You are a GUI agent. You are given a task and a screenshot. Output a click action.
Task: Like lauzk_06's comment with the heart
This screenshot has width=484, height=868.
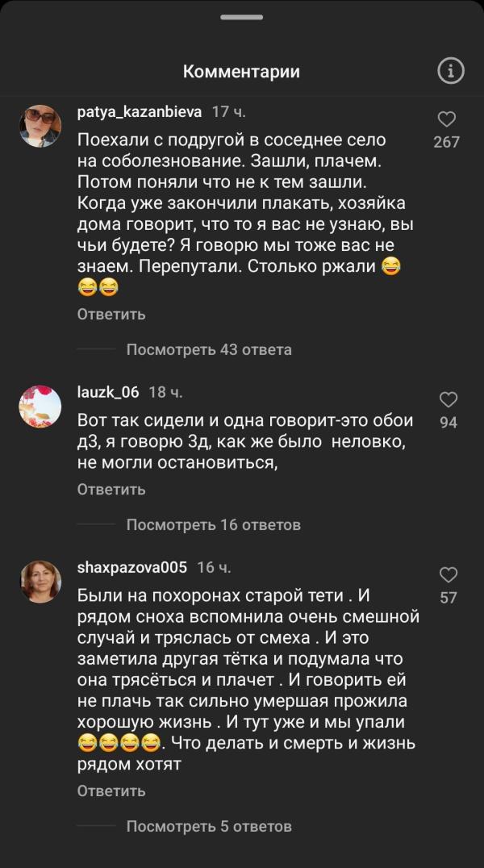tap(449, 399)
